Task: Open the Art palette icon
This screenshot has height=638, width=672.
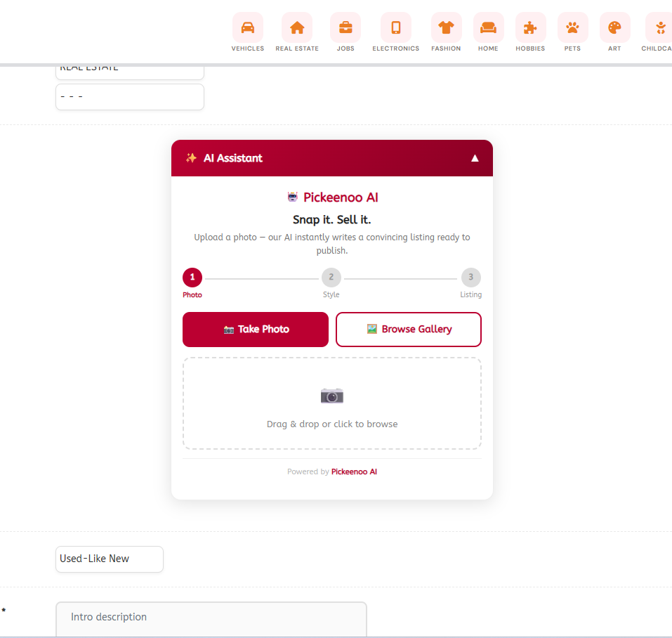Action: pyautogui.click(x=614, y=27)
